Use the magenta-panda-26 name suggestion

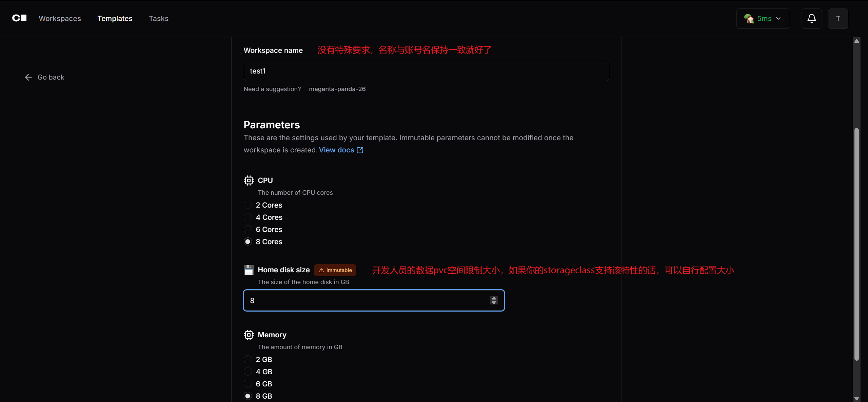coord(337,89)
